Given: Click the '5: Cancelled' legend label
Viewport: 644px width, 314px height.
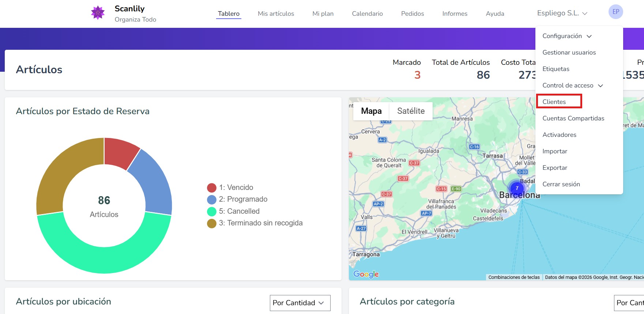Looking at the screenshot, I should pyautogui.click(x=239, y=211).
